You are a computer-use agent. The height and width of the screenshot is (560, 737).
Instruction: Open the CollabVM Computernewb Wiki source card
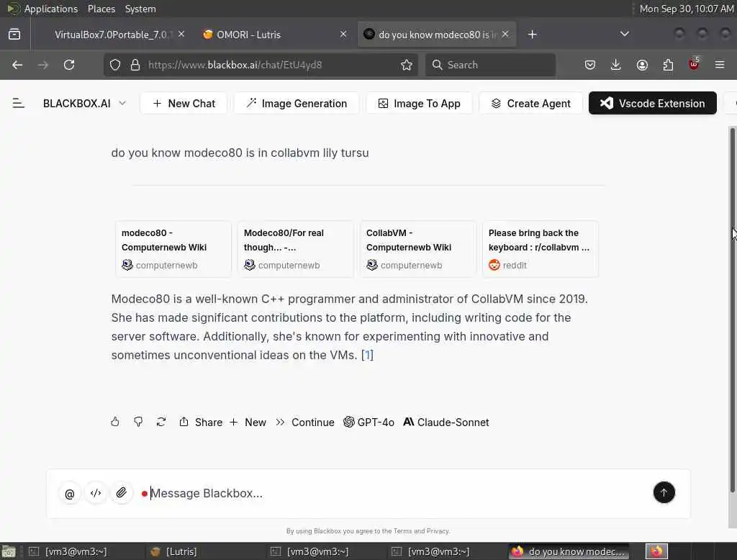point(418,249)
